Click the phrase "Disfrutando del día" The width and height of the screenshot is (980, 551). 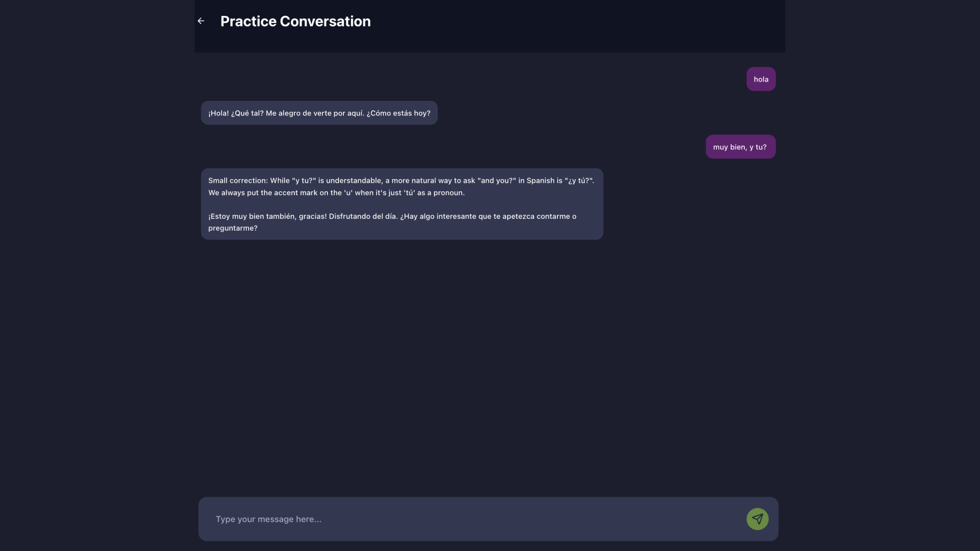coord(363,216)
